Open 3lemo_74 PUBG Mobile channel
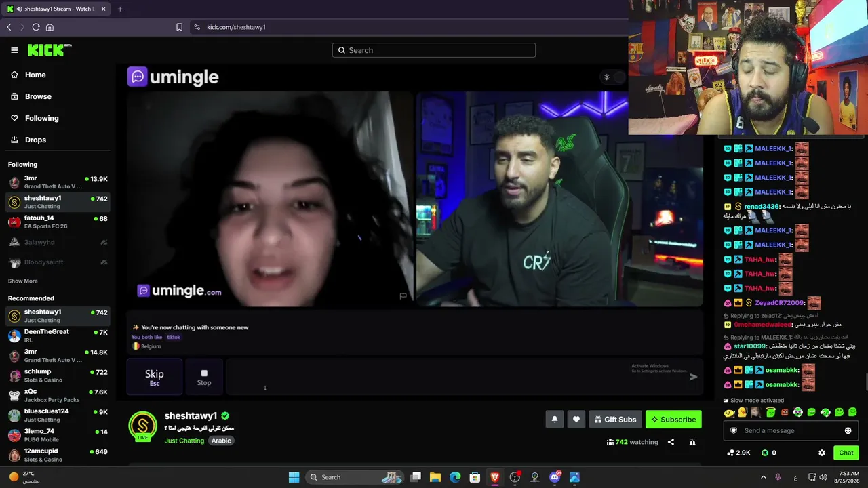This screenshot has width=868, height=488. point(58,434)
